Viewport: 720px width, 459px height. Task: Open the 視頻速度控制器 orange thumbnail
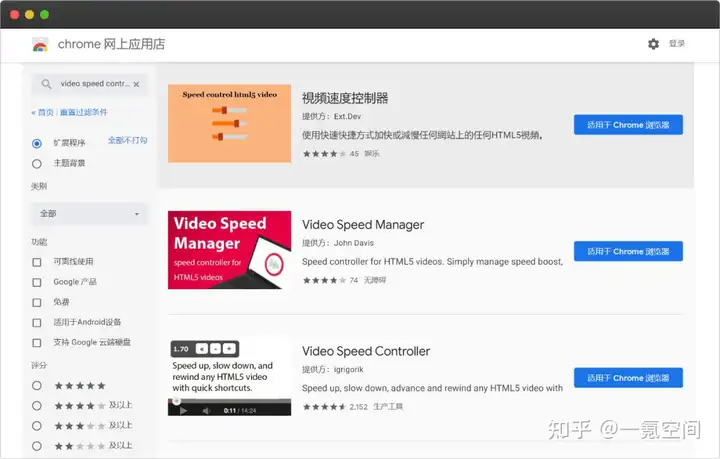pos(230,123)
